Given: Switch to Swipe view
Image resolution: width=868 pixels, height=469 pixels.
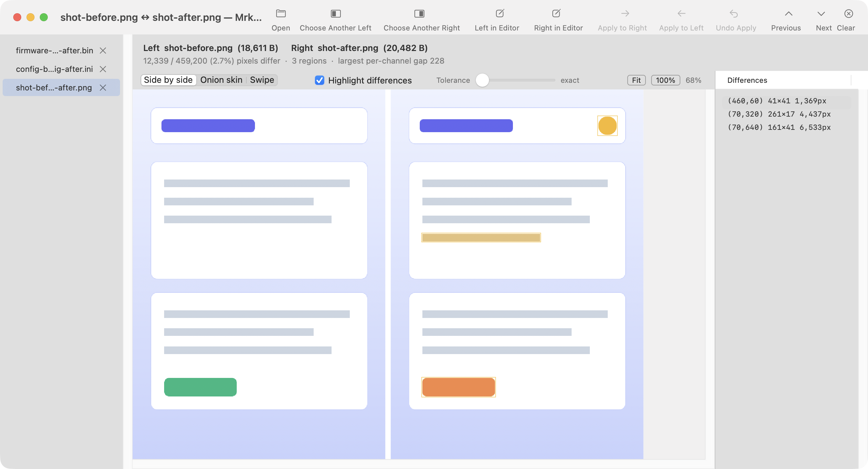Looking at the screenshot, I should click(262, 80).
